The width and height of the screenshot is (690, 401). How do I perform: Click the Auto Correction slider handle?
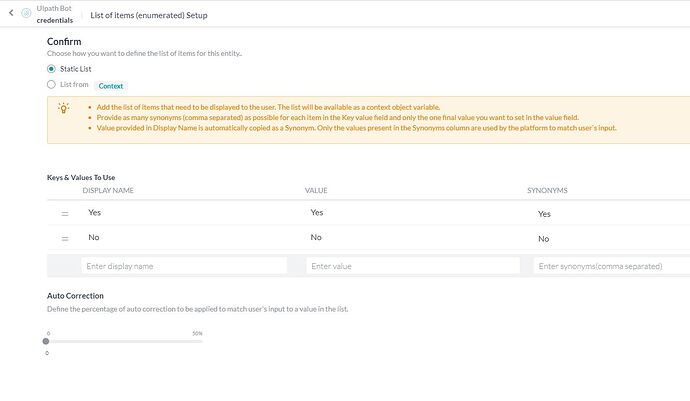(46, 342)
